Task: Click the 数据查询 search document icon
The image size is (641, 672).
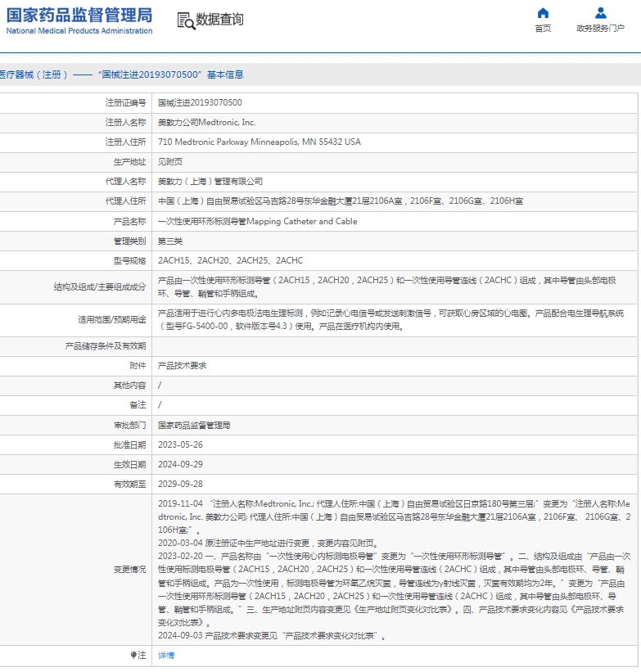Action: (x=187, y=20)
